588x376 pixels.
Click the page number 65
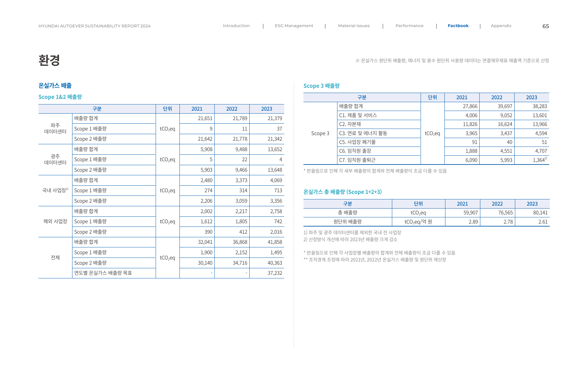[x=546, y=26]
